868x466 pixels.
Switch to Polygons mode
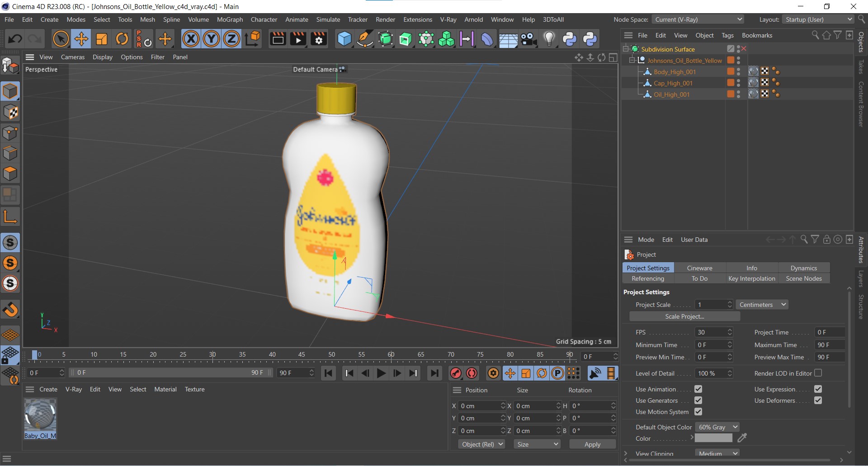(10, 174)
